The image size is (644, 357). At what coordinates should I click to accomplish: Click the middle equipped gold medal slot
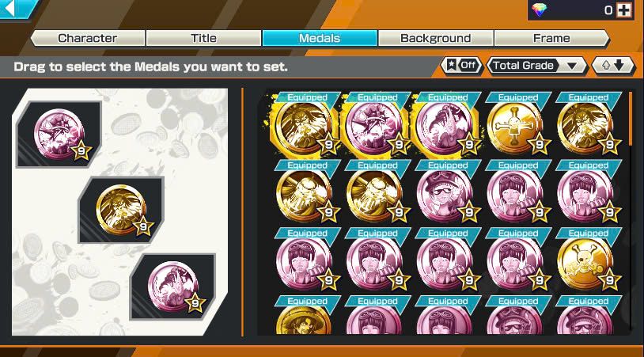click(x=121, y=210)
